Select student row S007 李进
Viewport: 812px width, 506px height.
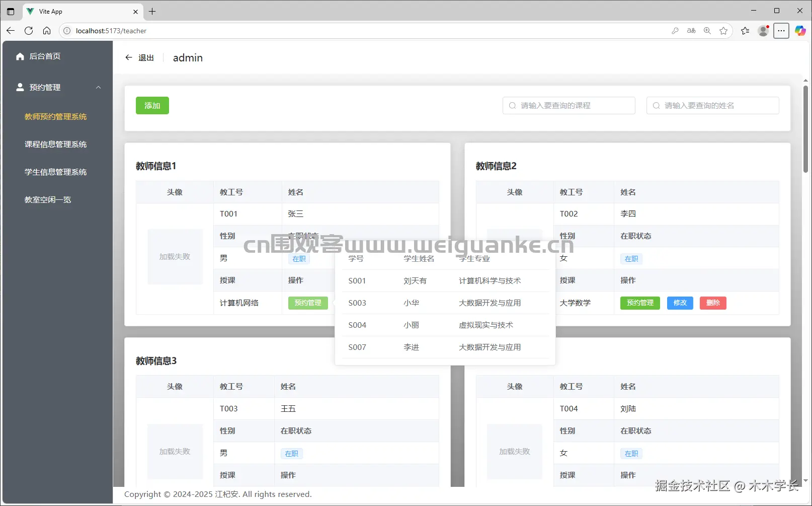[x=445, y=347]
